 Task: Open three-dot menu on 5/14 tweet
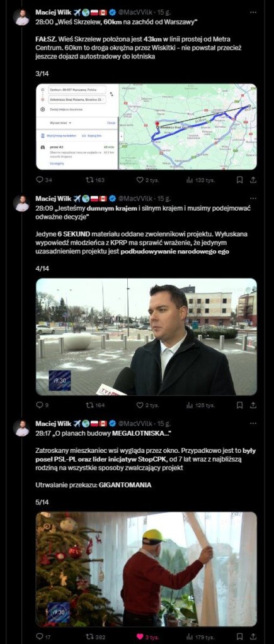click(253, 423)
